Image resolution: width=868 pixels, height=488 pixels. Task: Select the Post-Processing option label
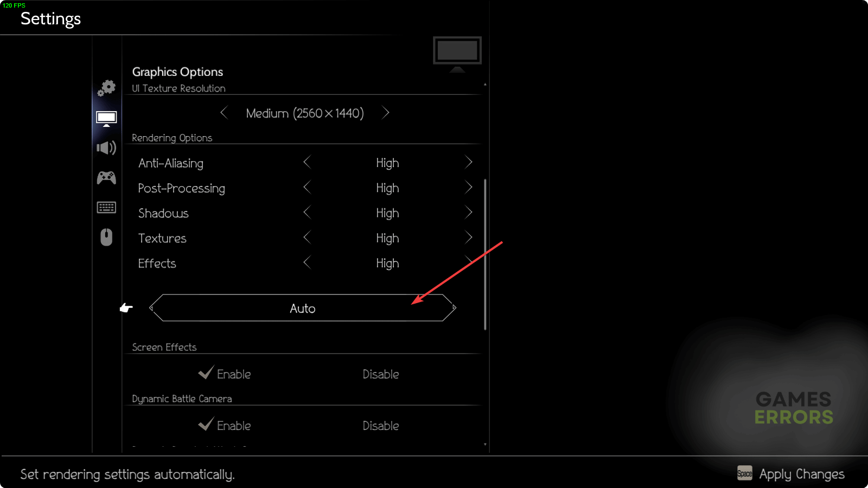181,188
